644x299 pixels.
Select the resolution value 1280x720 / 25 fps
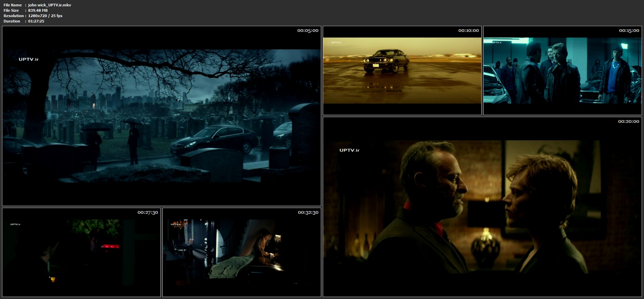tap(45, 16)
